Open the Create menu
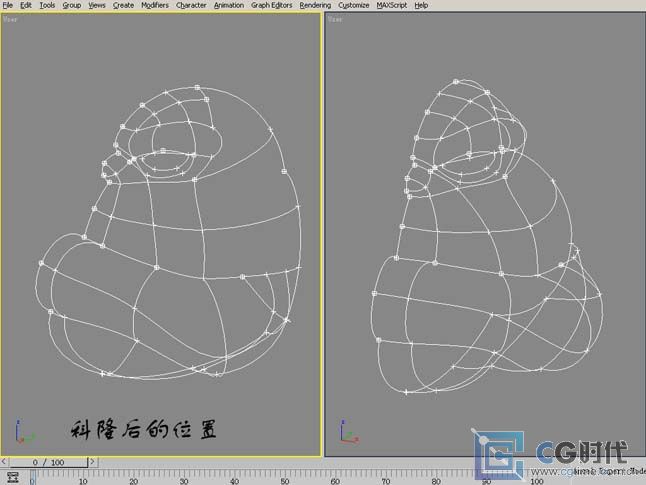The height and width of the screenshot is (485, 646). tap(123, 5)
